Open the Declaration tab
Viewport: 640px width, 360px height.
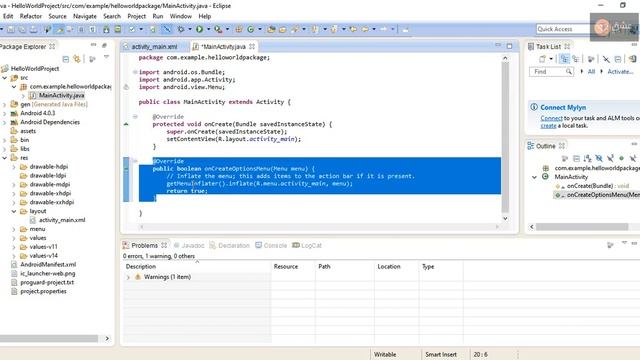pyautogui.click(x=229, y=245)
